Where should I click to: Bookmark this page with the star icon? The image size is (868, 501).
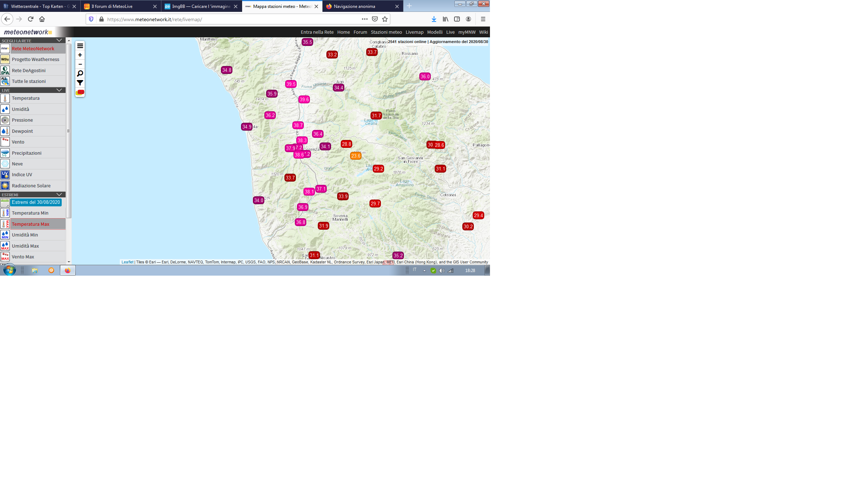click(x=385, y=19)
